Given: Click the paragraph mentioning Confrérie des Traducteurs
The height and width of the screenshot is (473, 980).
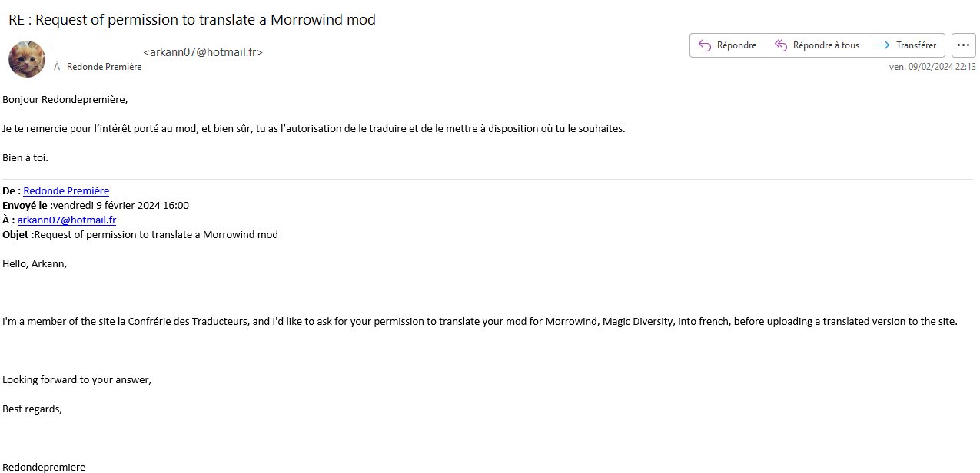Looking at the screenshot, I should point(480,321).
